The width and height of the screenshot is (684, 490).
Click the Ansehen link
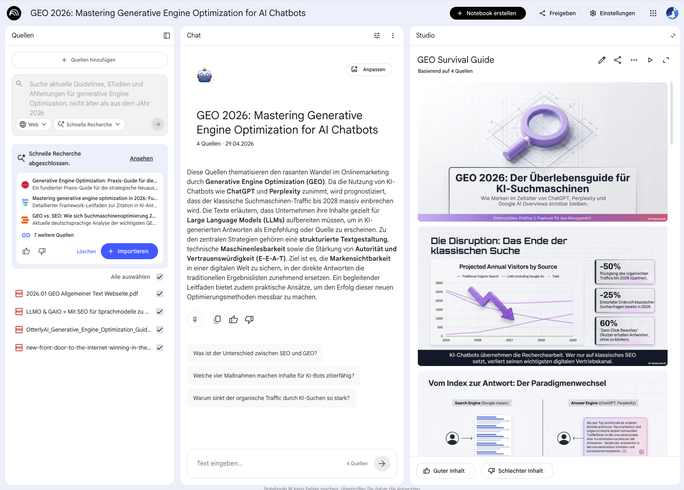click(141, 158)
